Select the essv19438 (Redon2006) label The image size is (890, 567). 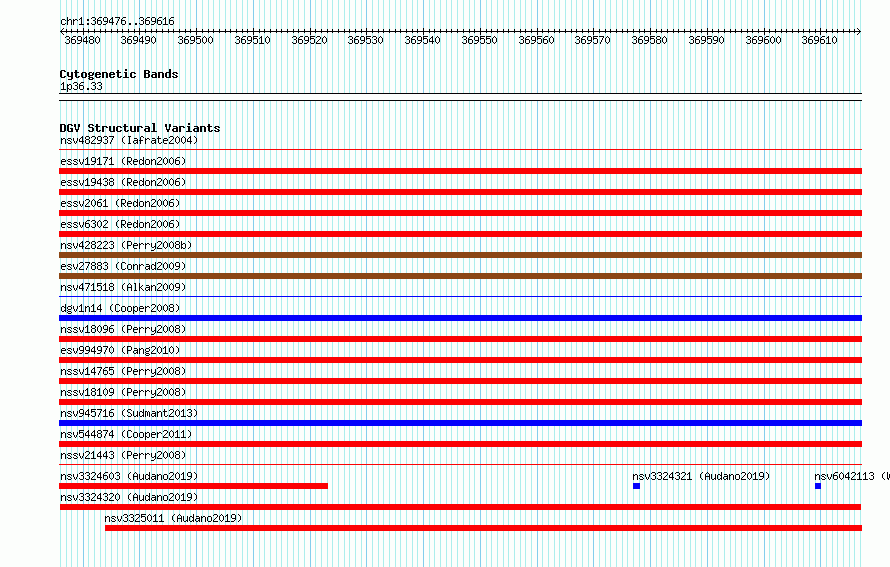(x=123, y=182)
